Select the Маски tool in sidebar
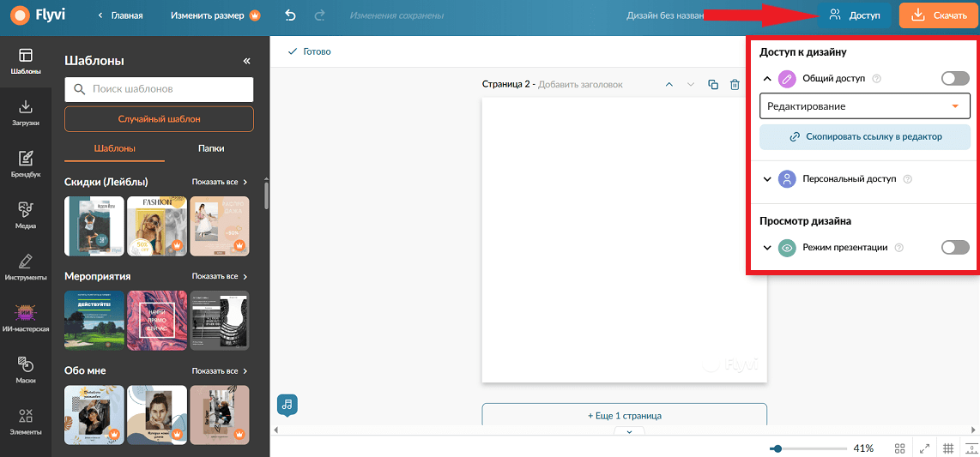 point(26,370)
